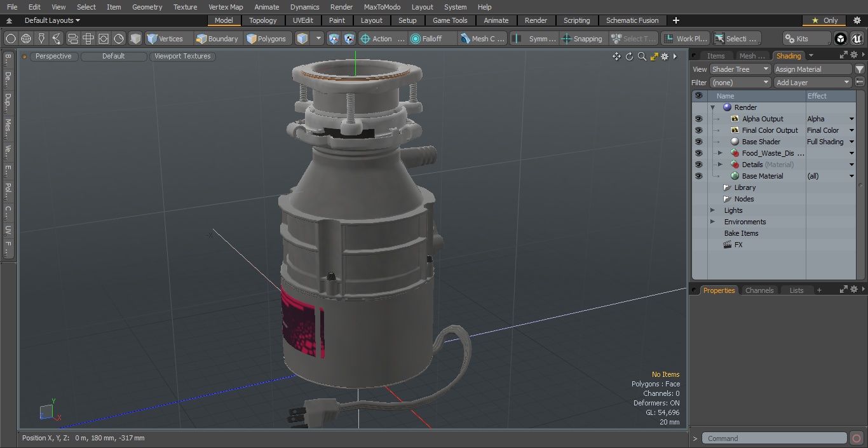Open the Shader Tree view dropdown
The height and width of the screenshot is (448, 868).
740,69
